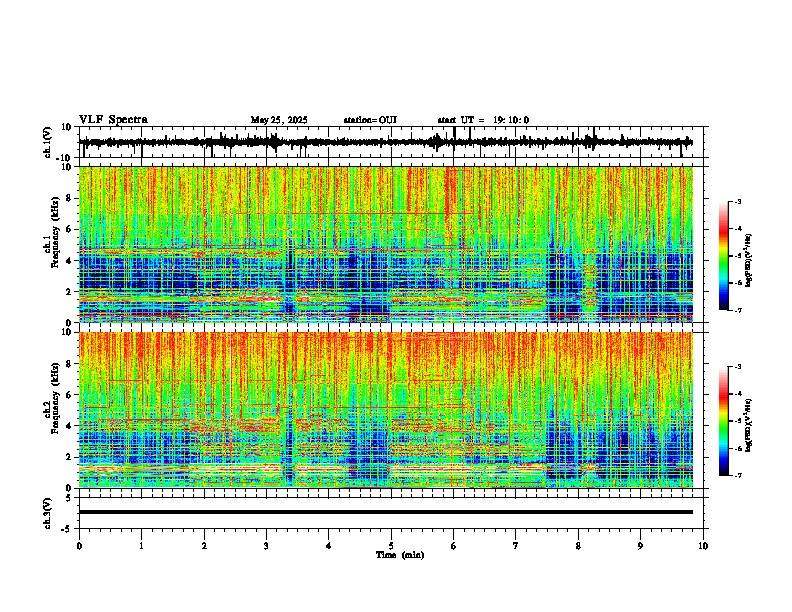Image resolution: width=792 pixels, height=612 pixels.
Task: Click the time axis tick label "0"
Action: pyautogui.click(x=79, y=546)
